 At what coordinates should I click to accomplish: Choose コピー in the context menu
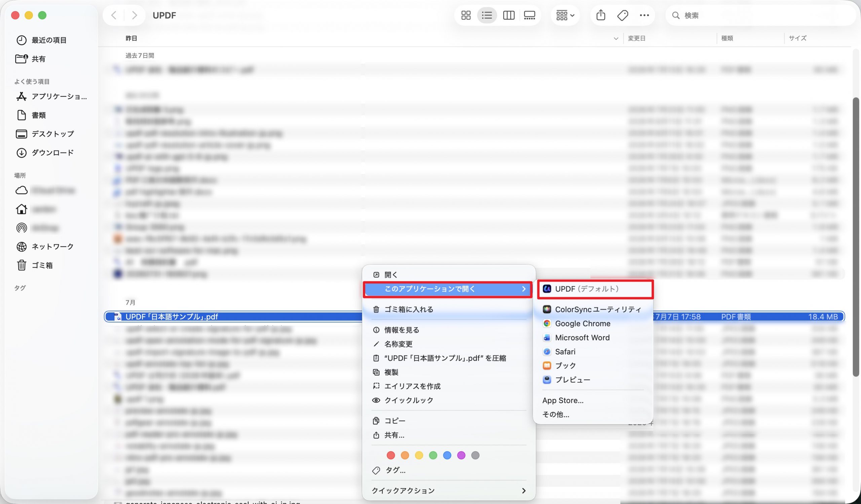[449, 421]
